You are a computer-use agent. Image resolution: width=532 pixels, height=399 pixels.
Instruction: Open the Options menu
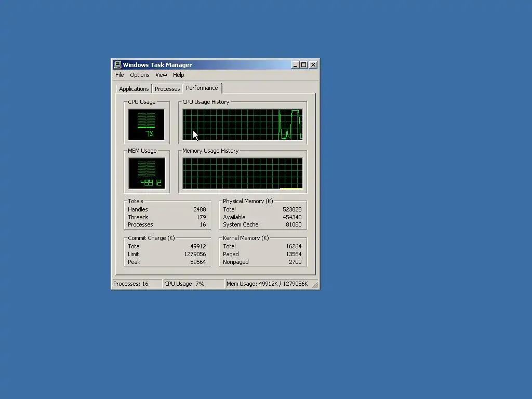point(139,75)
